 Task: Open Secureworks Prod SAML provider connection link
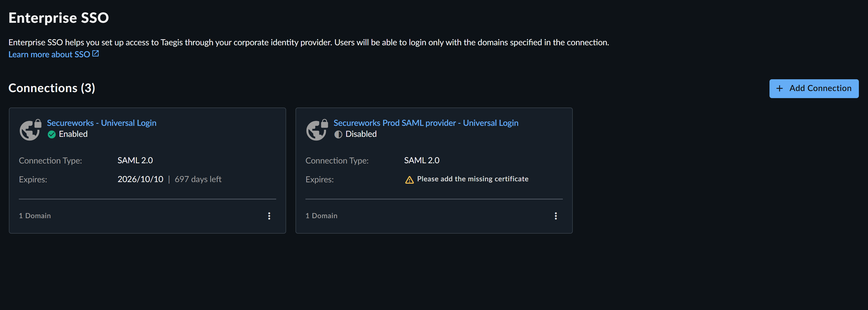pyautogui.click(x=426, y=123)
